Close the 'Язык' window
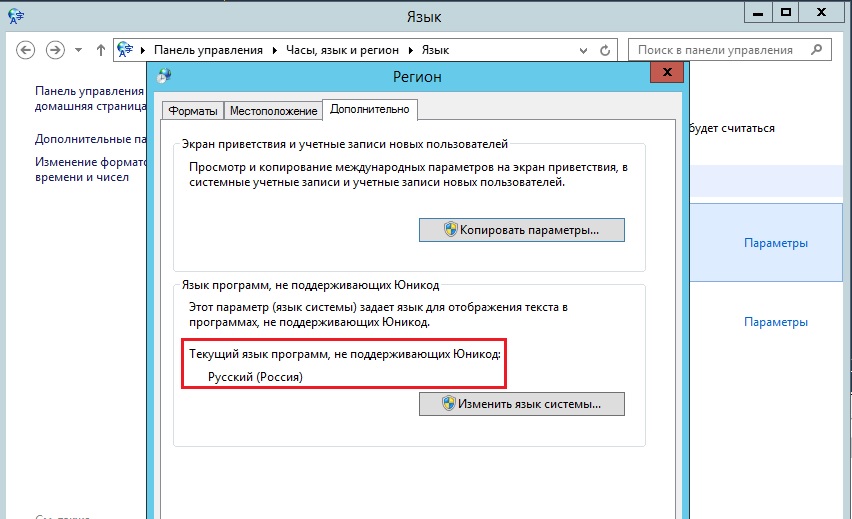Viewport: 852px width, 519px height. (822, 13)
